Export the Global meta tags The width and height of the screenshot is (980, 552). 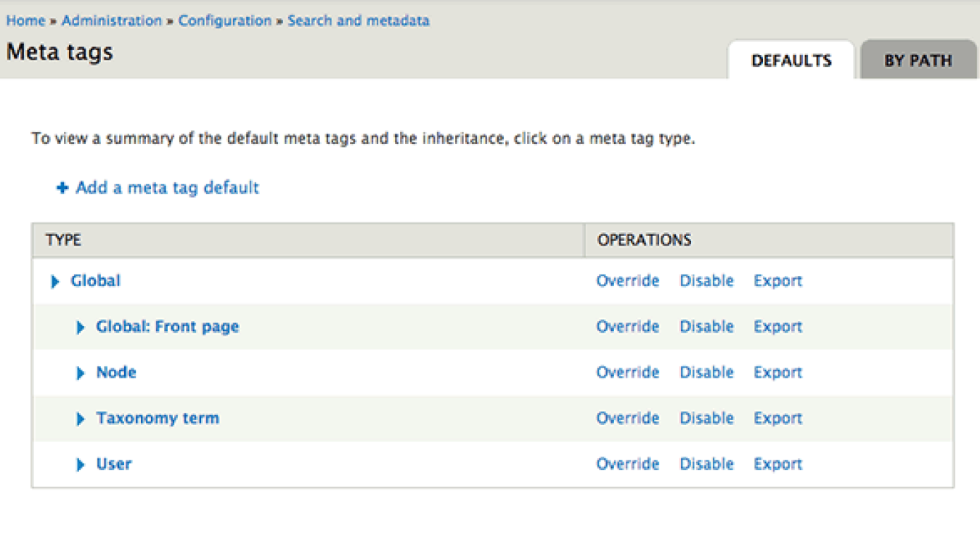[x=777, y=281]
